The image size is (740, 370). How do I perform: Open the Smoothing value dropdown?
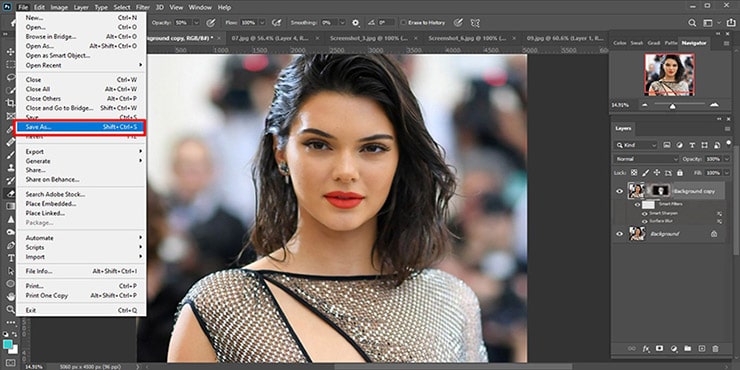pyautogui.click(x=343, y=23)
